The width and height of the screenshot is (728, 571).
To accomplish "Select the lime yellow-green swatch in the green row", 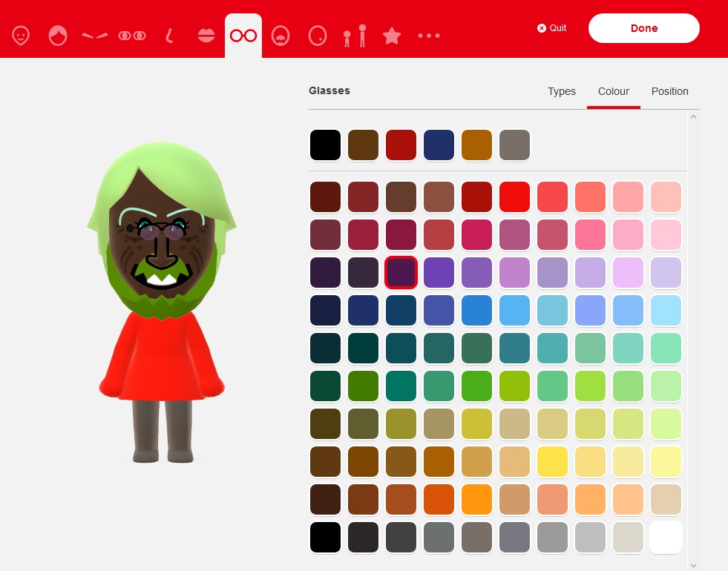I will [514, 386].
